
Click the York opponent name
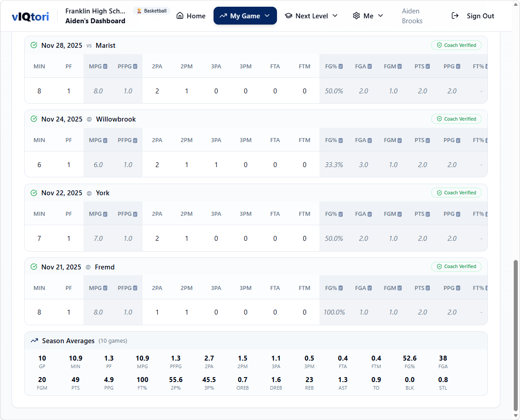click(102, 193)
